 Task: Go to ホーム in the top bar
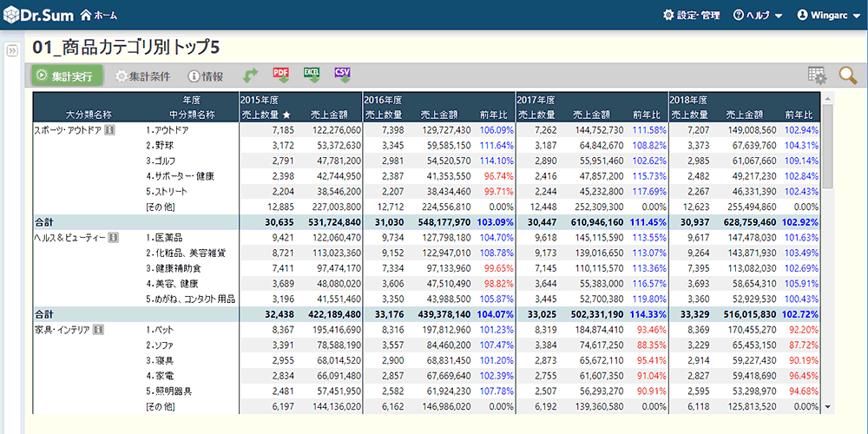99,15
